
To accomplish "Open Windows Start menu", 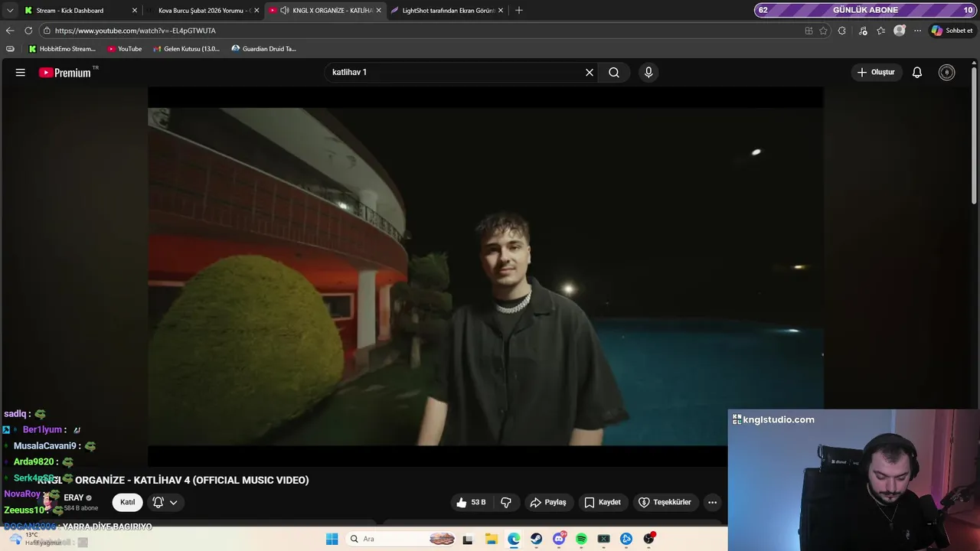I will 332,539.
